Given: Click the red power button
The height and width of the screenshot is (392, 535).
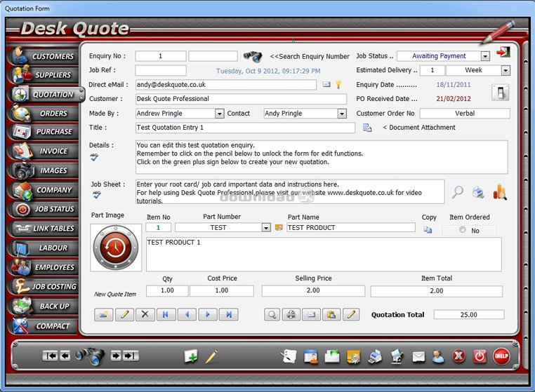Looking at the screenshot, I should click(x=480, y=356).
